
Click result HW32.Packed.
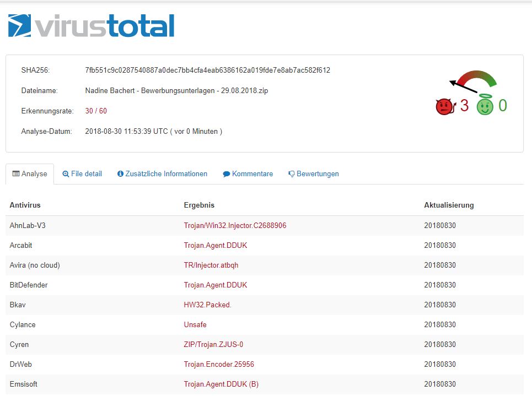click(208, 305)
